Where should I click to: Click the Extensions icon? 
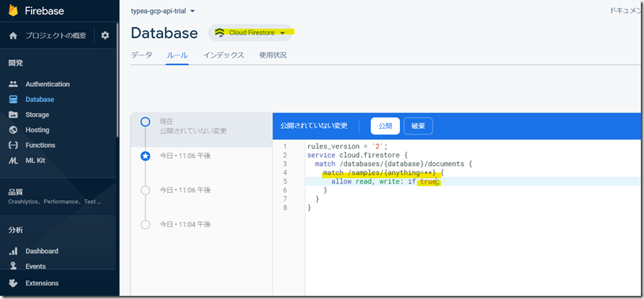13,283
